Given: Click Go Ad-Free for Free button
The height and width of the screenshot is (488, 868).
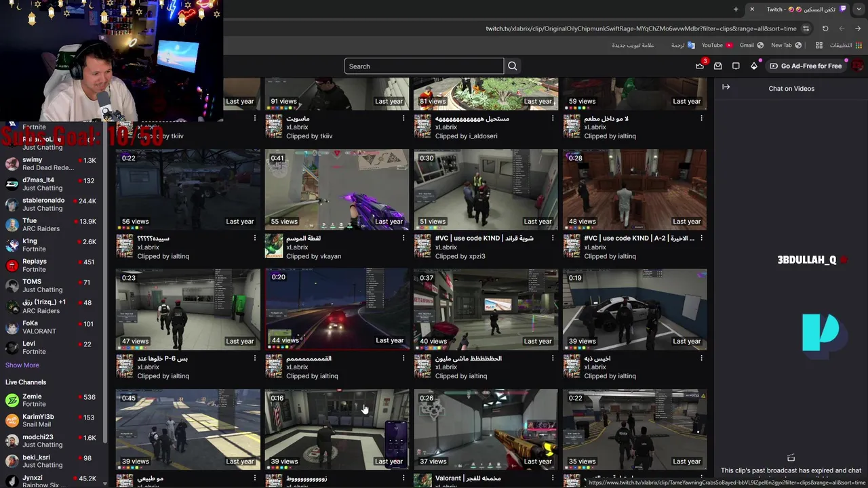Looking at the screenshot, I should (805, 66).
